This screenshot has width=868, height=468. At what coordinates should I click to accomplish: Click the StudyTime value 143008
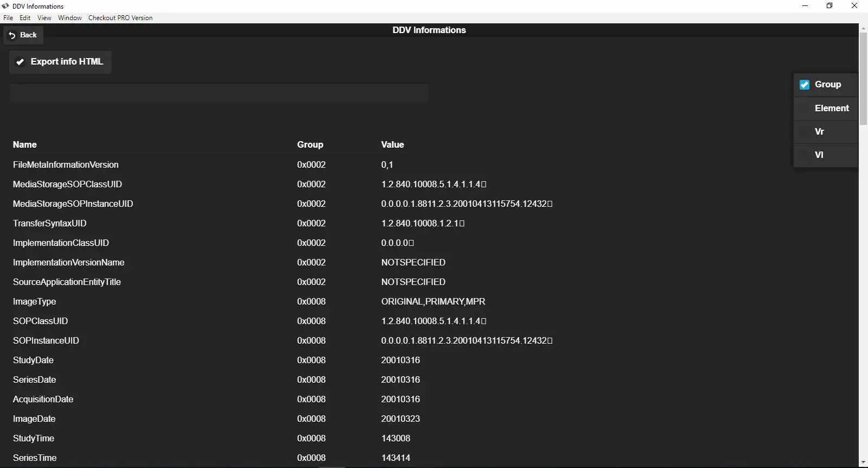pos(396,438)
